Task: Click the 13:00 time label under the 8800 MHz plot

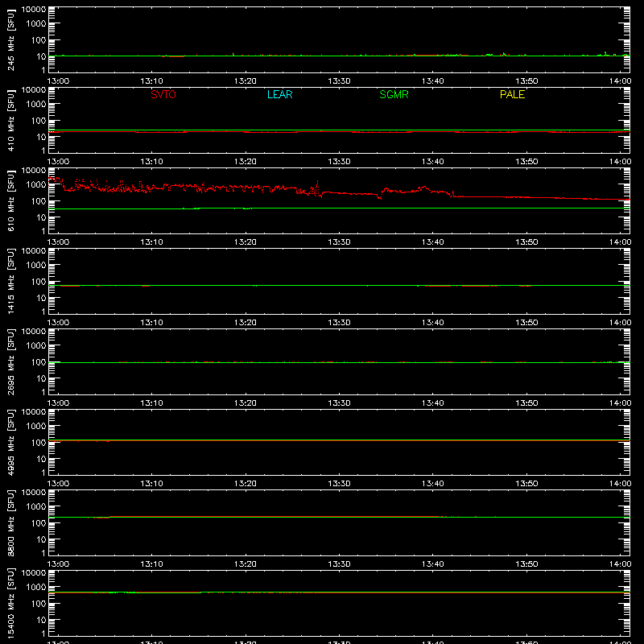Action: (x=58, y=564)
